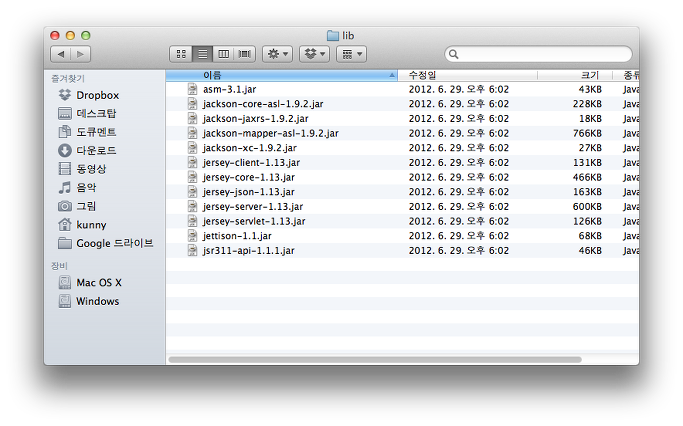Go forward with the right arrow button
Screen dimensions: 683x426
(x=81, y=54)
